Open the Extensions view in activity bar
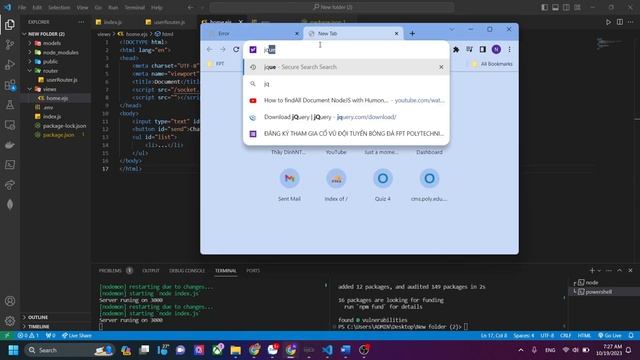This screenshot has height=360, width=640. (x=10, y=85)
